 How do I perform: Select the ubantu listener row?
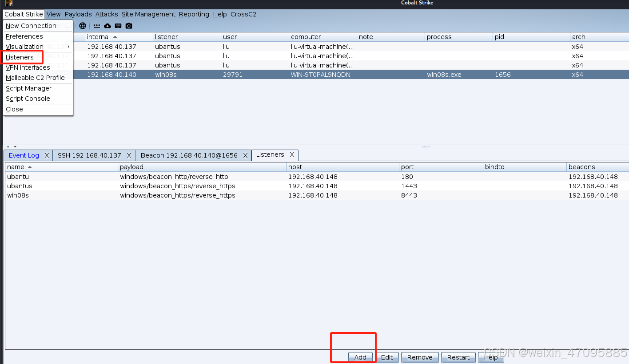click(317, 177)
